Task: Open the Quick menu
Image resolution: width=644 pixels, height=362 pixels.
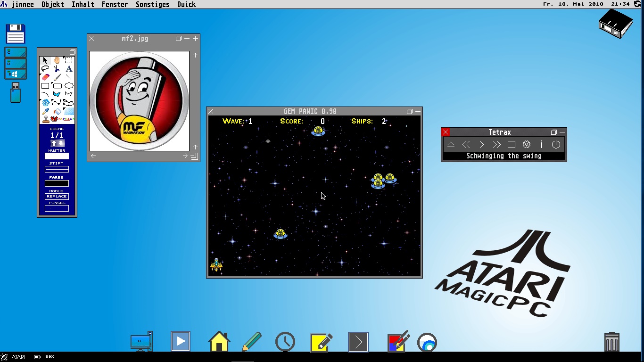Action: click(187, 4)
